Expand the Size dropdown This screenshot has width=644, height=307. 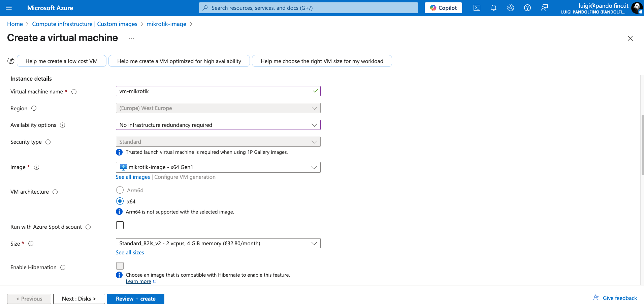click(218, 244)
